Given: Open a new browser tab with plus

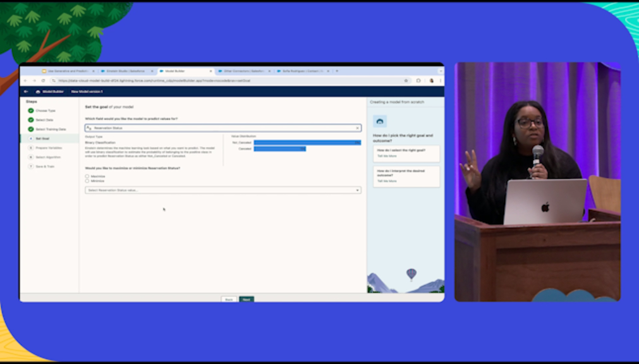Looking at the screenshot, I should [337, 71].
